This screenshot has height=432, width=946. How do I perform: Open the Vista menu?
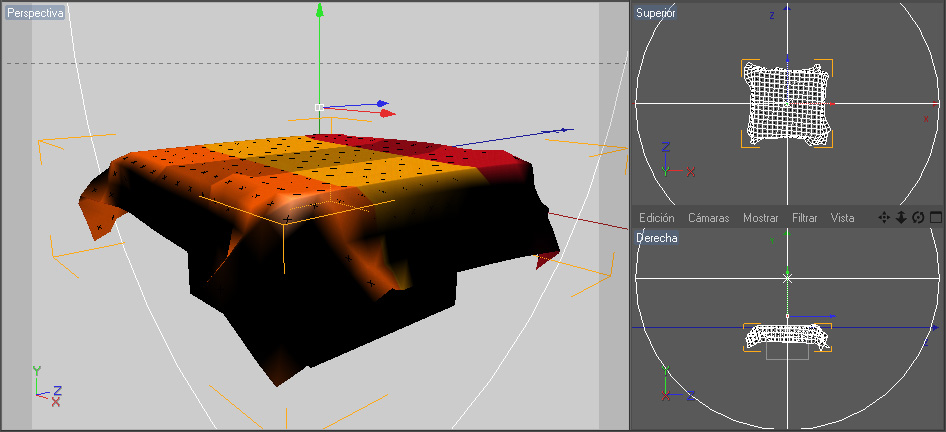[x=842, y=218]
